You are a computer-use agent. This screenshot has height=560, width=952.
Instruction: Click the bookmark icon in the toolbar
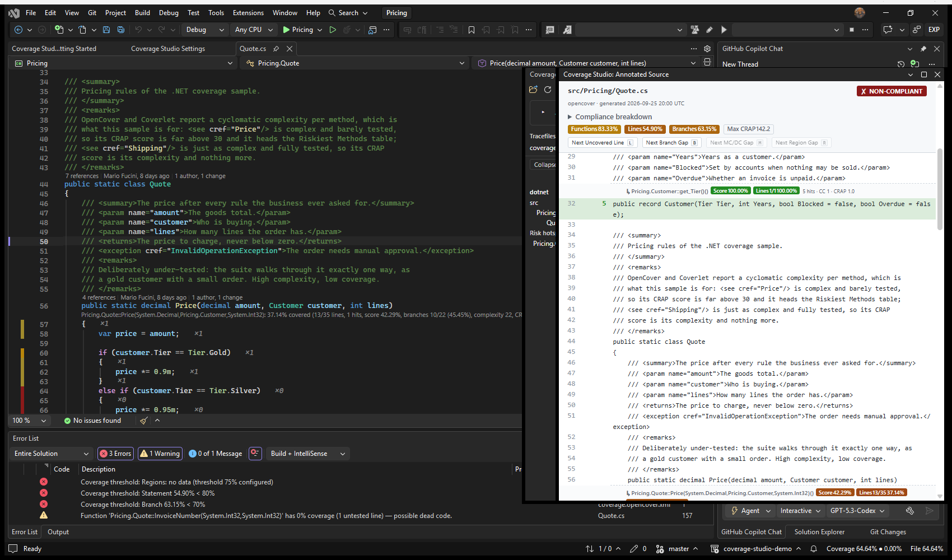coord(472,30)
